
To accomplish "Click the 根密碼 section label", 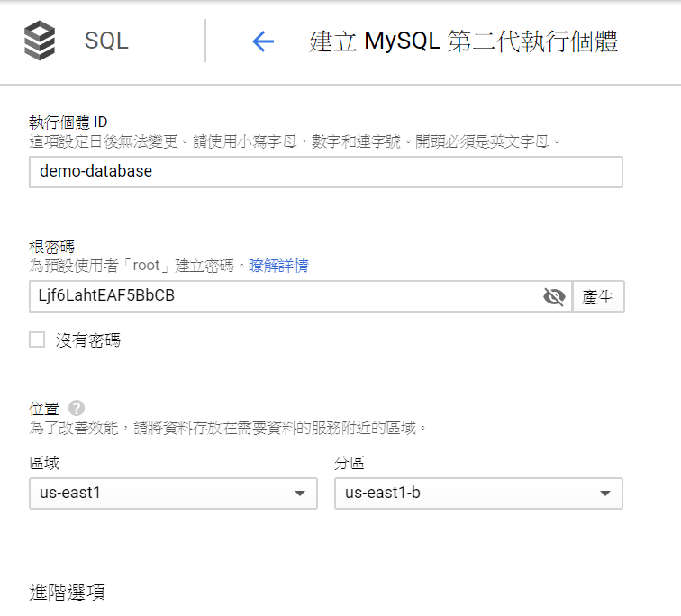I will click(51, 247).
